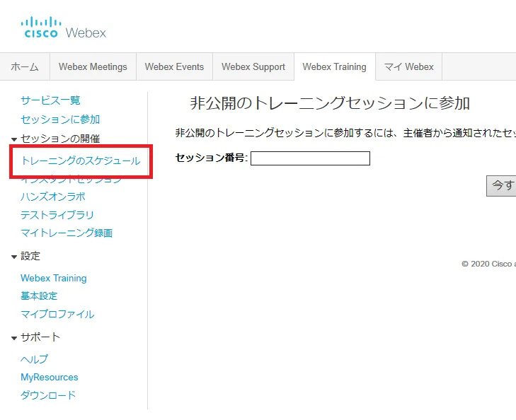Open マイプロファイル in sidebar
Screen dimensions: 516x420
click(x=57, y=314)
